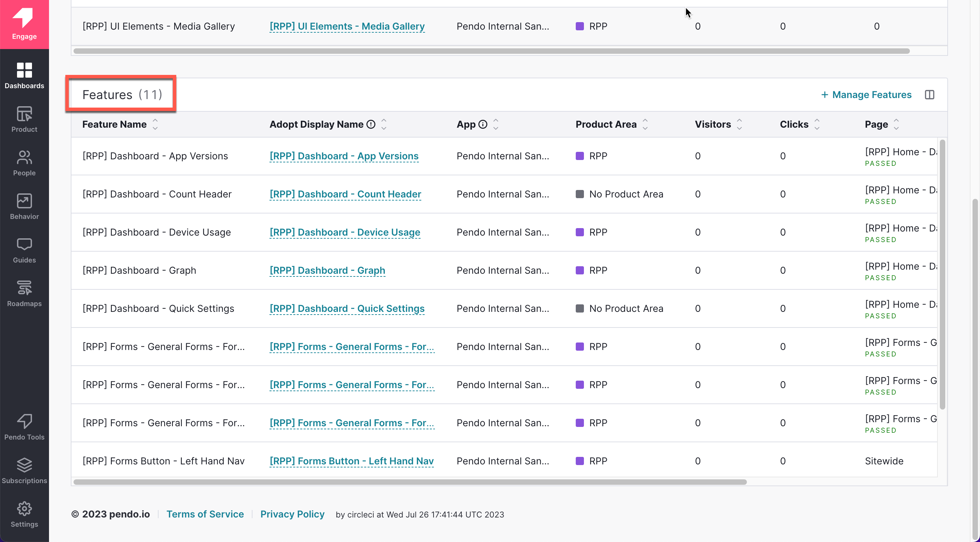980x542 pixels.
Task: Open the [RPP] Dashboard - Quick Settings link
Action: [347, 308]
